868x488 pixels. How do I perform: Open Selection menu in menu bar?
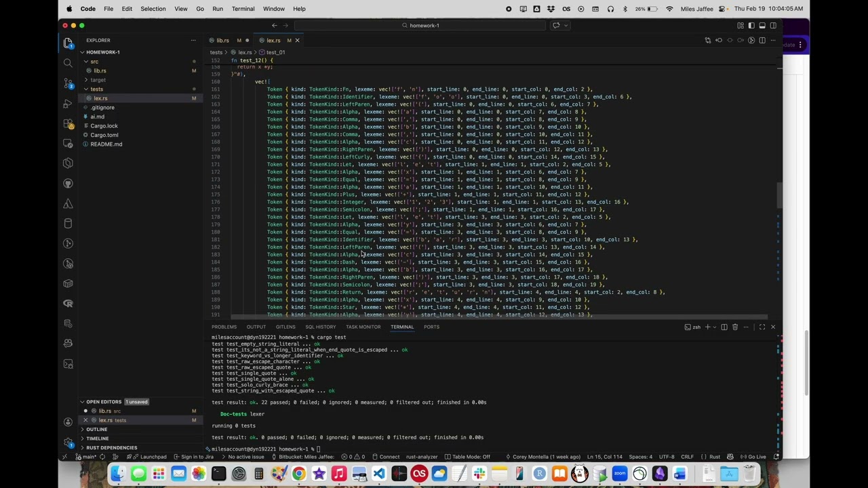click(153, 9)
